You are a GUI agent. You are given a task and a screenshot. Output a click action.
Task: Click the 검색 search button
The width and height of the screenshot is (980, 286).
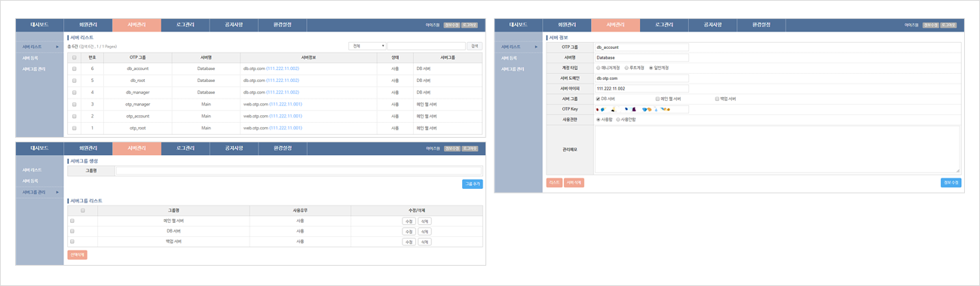474,46
